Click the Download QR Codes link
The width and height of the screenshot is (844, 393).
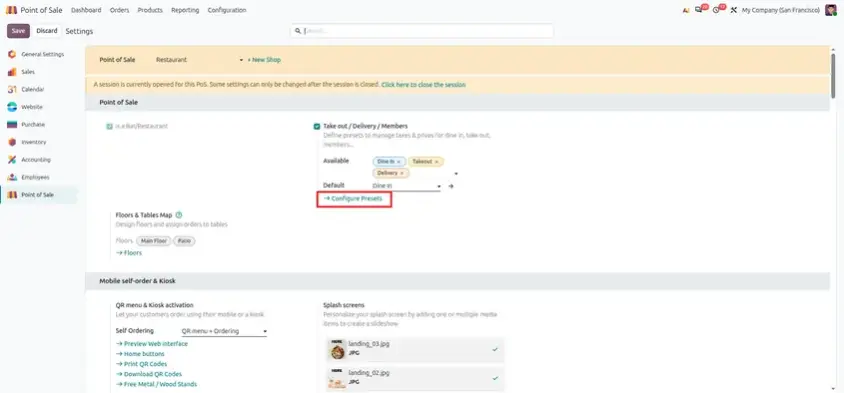(149, 374)
